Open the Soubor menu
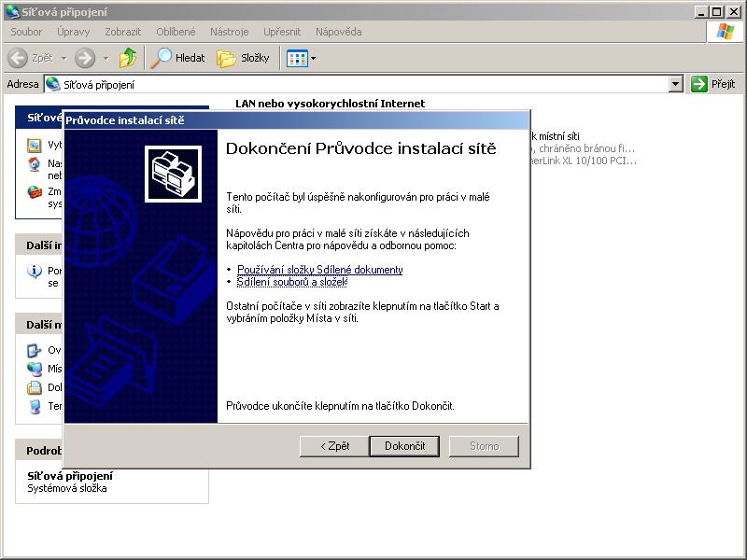This screenshot has width=747, height=560. [x=26, y=32]
